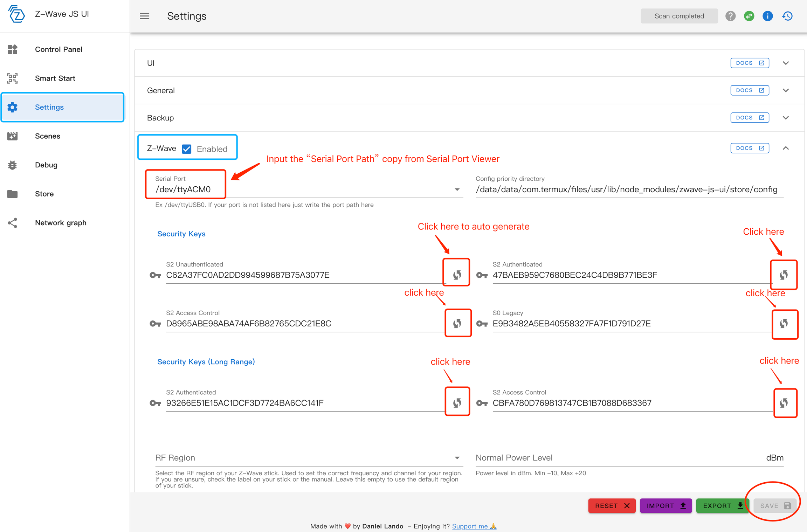Open the RF Region dropdown
Screen dimensions: 807x532
(x=457, y=458)
